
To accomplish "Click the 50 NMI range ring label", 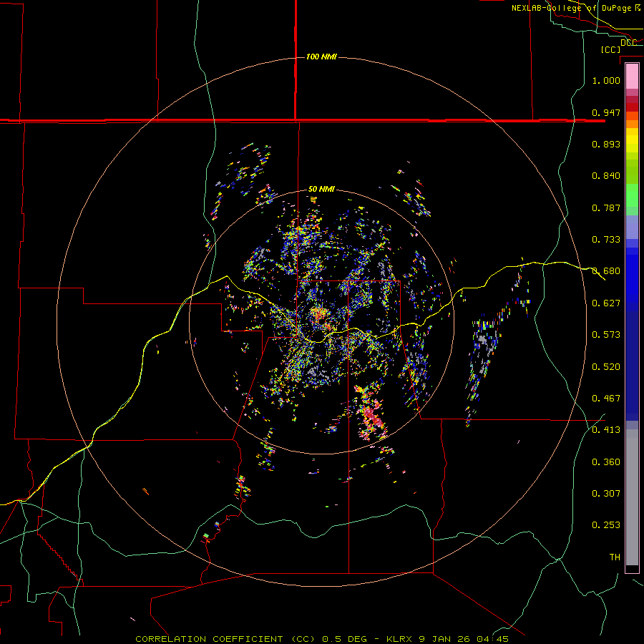I will 321,189.
